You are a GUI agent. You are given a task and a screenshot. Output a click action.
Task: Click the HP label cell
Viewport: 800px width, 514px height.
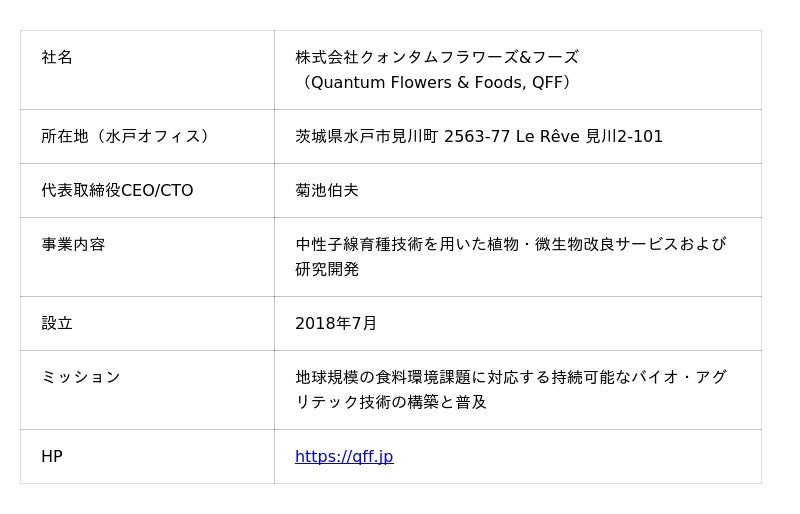click(x=52, y=457)
